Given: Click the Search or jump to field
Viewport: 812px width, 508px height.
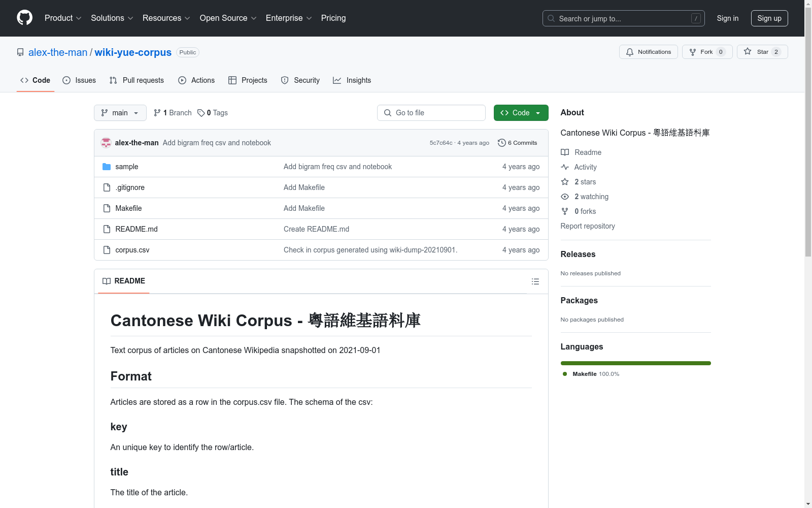Looking at the screenshot, I should [624, 18].
